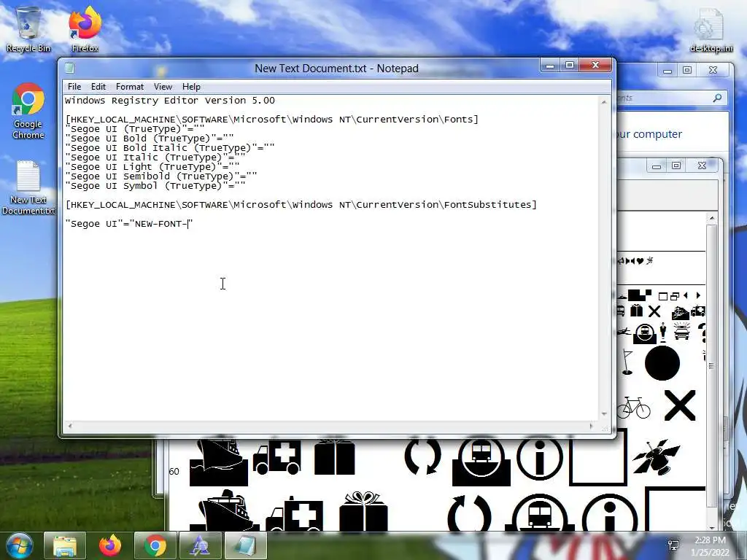Click the network icon in system tray
Image resolution: width=747 pixels, height=560 pixels.
(673, 545)
